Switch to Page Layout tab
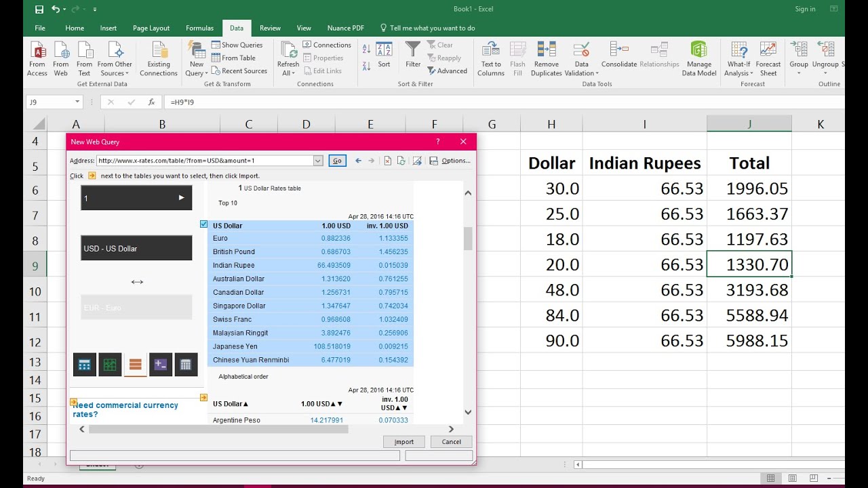868x488 pixels. [x=151, y=28]
